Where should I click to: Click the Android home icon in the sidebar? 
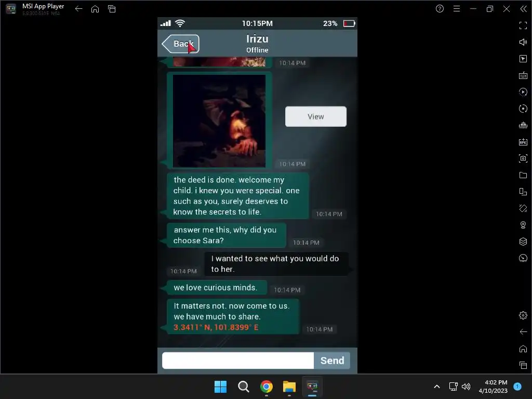coord(523,349)
